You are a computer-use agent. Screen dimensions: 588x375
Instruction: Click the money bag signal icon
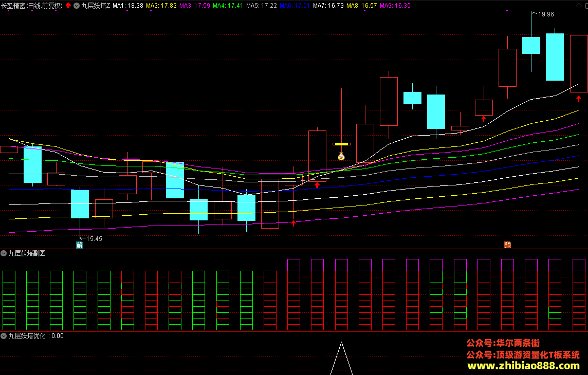pos(341,156)
